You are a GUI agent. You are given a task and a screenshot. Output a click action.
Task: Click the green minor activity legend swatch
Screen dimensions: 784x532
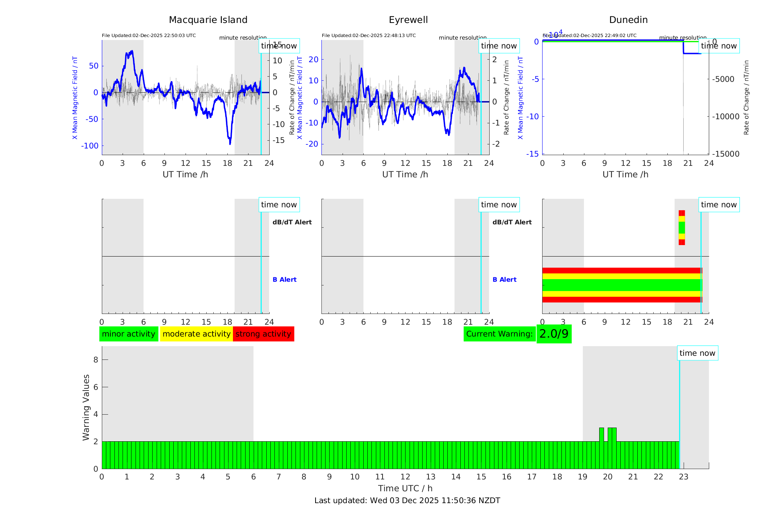point(129,334)
